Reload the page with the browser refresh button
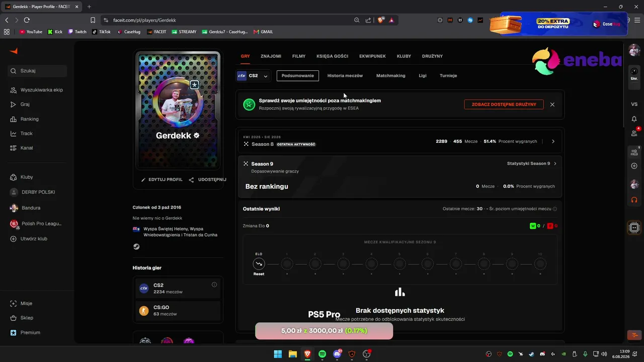Screen dimensions: 644x362 pos(27,20)
